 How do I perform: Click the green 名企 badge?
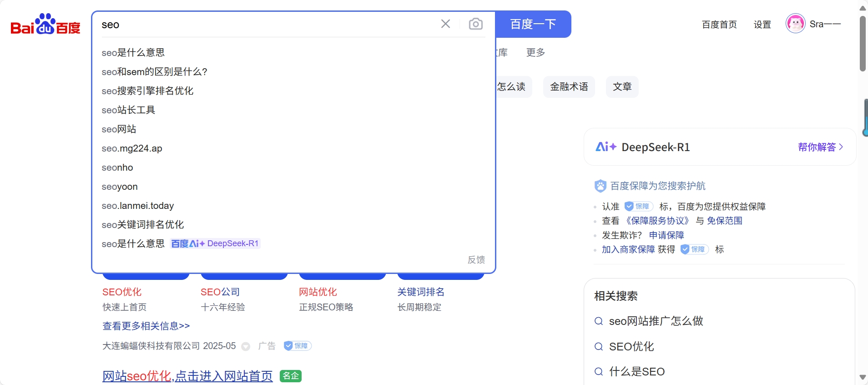291,376
